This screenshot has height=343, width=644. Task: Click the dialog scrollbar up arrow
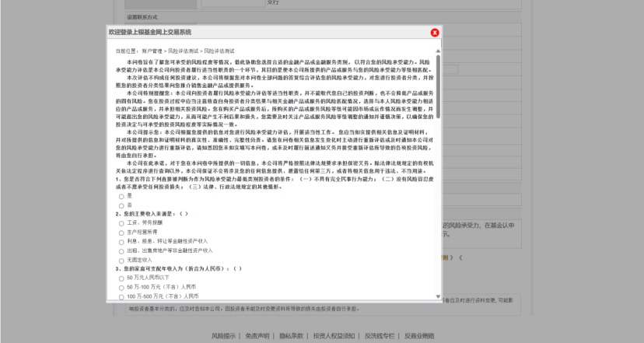(438, 50)
